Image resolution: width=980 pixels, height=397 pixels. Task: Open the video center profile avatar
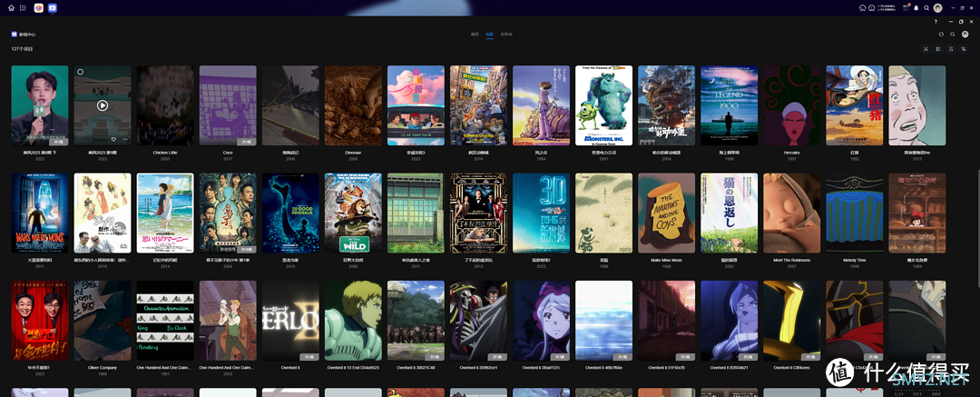pyautogui.click(x=965, y=35)
